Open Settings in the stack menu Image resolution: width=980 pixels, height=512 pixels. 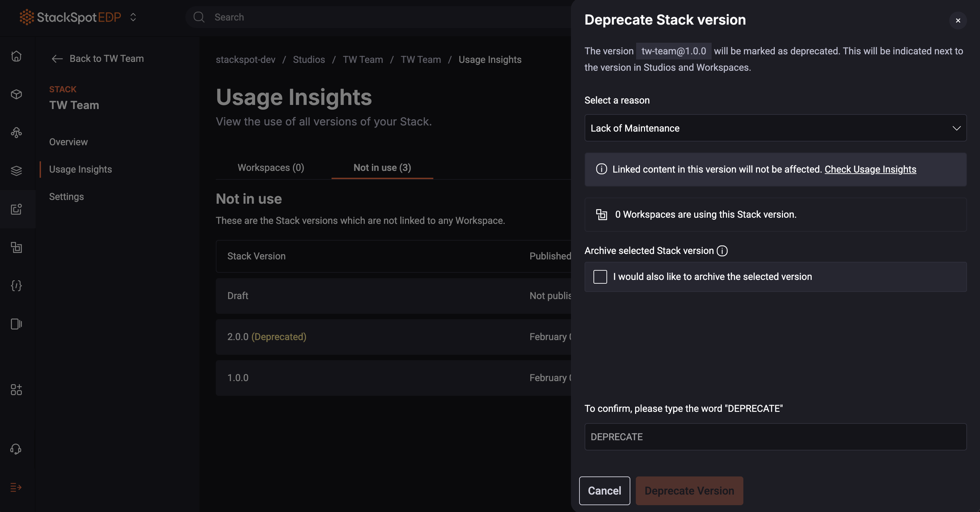67,197
